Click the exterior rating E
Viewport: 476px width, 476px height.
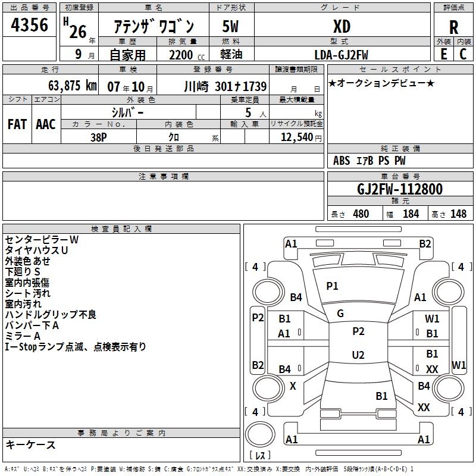click(x=443, y=54)
